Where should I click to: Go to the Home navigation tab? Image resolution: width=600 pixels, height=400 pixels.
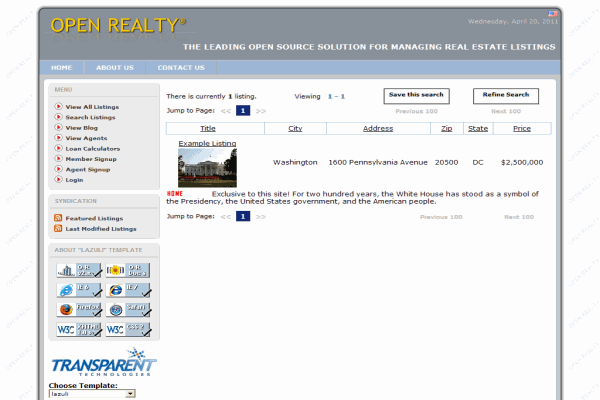(62, 67)
